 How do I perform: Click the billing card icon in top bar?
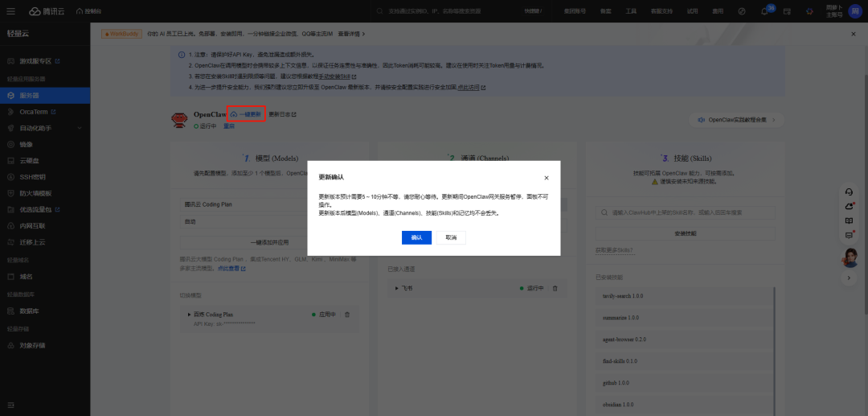click(787, 11)
